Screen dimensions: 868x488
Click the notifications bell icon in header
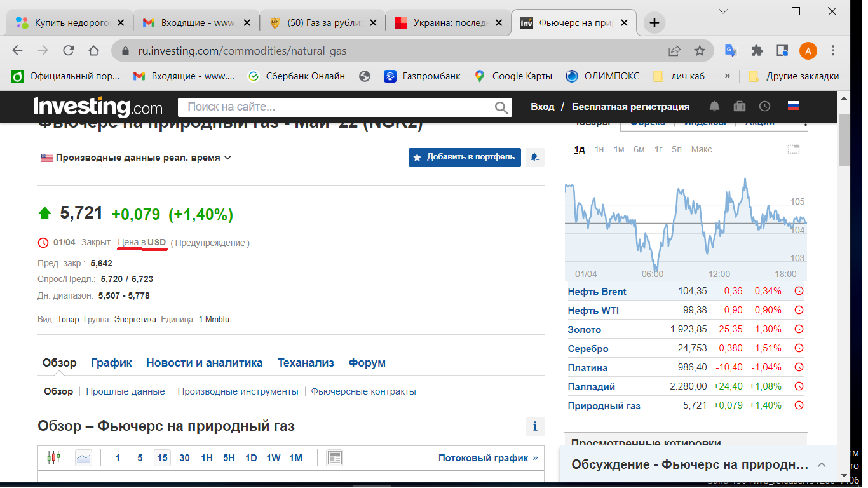coord(715,106)
